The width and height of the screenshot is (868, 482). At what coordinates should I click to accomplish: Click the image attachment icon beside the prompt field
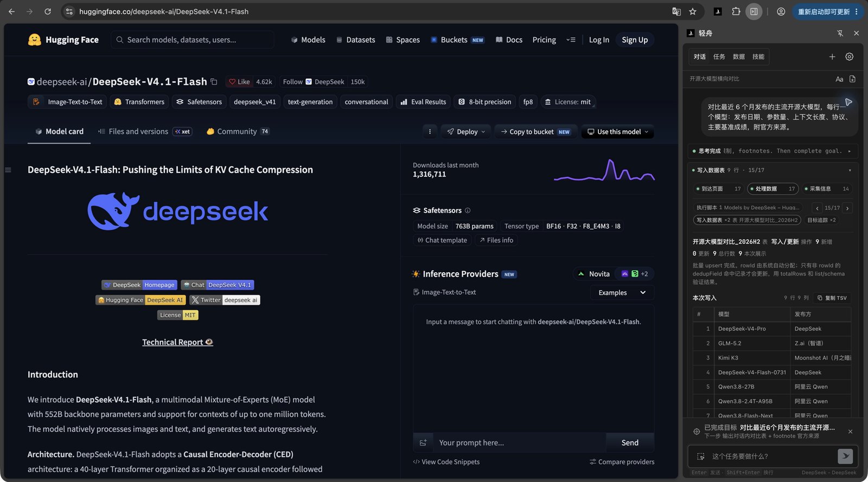pyautogui.click(x=423, y=443)
